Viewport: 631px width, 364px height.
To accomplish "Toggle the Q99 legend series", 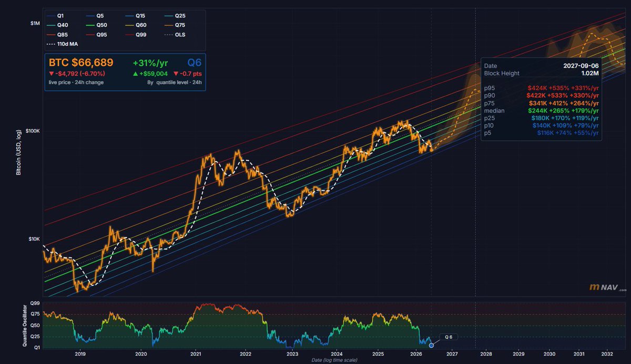I will pos(136,35).
